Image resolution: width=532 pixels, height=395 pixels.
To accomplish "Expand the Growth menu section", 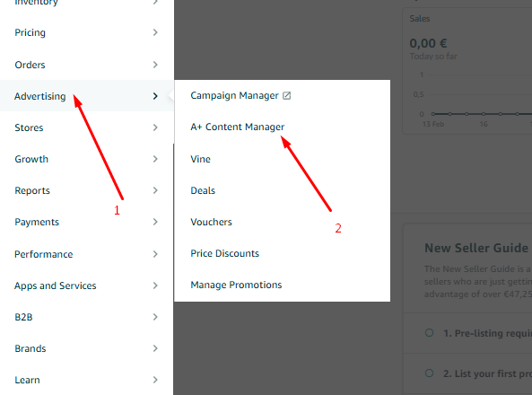I will pos(87,159).
